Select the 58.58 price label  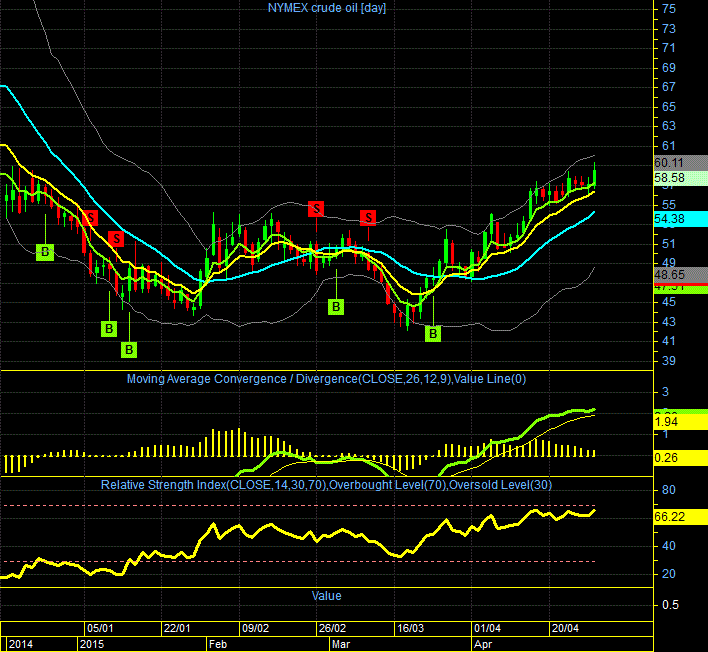(x=680, y=178)
